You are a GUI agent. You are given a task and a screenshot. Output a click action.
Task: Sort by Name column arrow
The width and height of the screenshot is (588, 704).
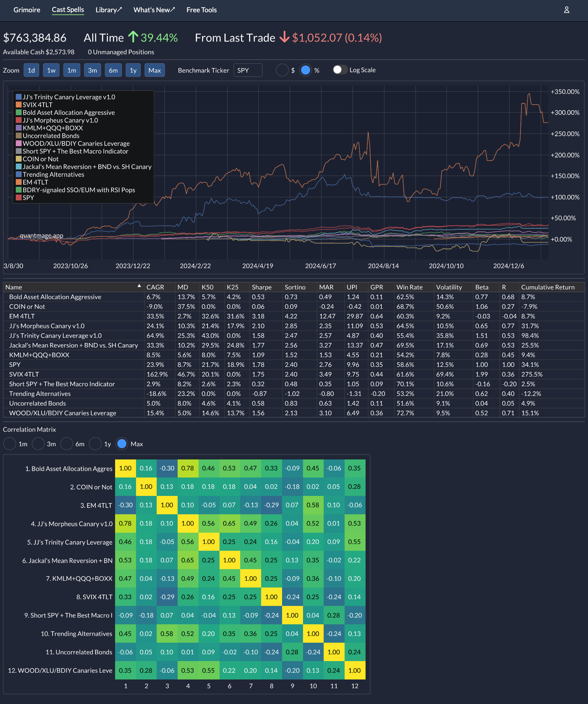[x=139, y=286]
